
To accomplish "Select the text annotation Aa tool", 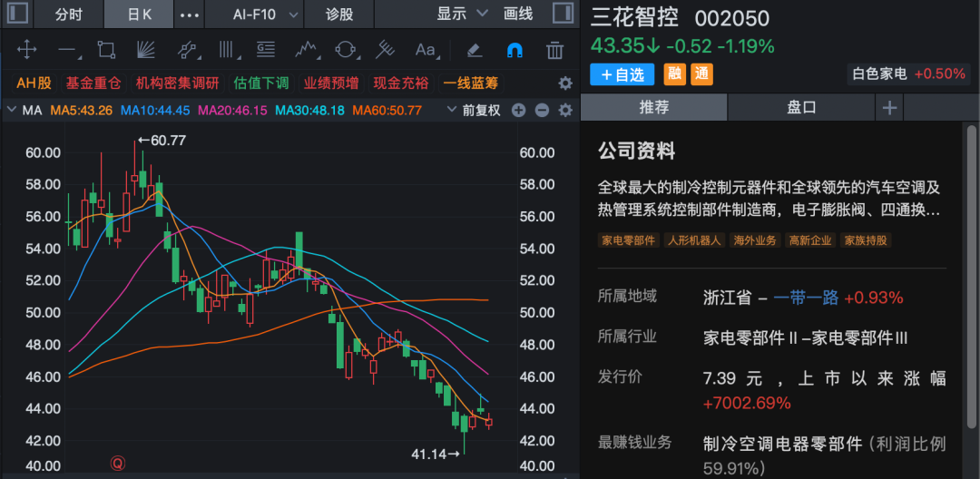I will [425, 50].
